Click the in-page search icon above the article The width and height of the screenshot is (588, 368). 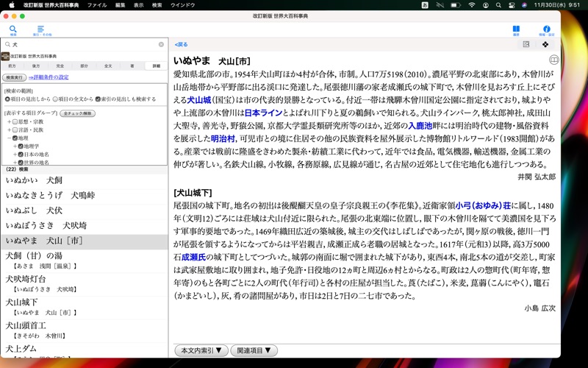tap(526, 44)
